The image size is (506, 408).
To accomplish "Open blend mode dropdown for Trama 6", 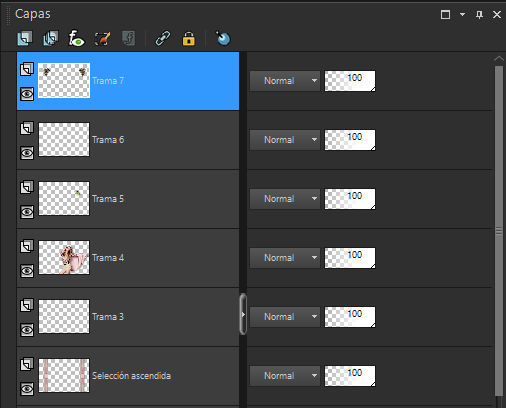I will (285, 140).
